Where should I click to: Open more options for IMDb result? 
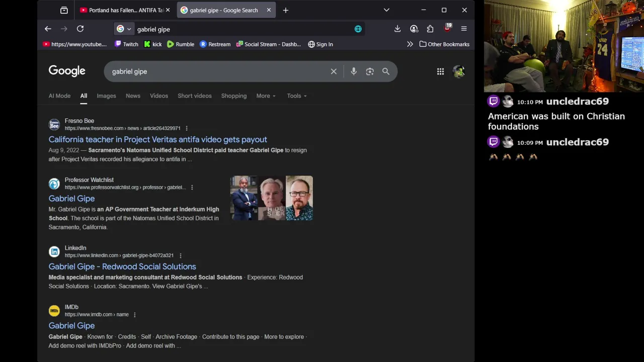click(134, 315)
